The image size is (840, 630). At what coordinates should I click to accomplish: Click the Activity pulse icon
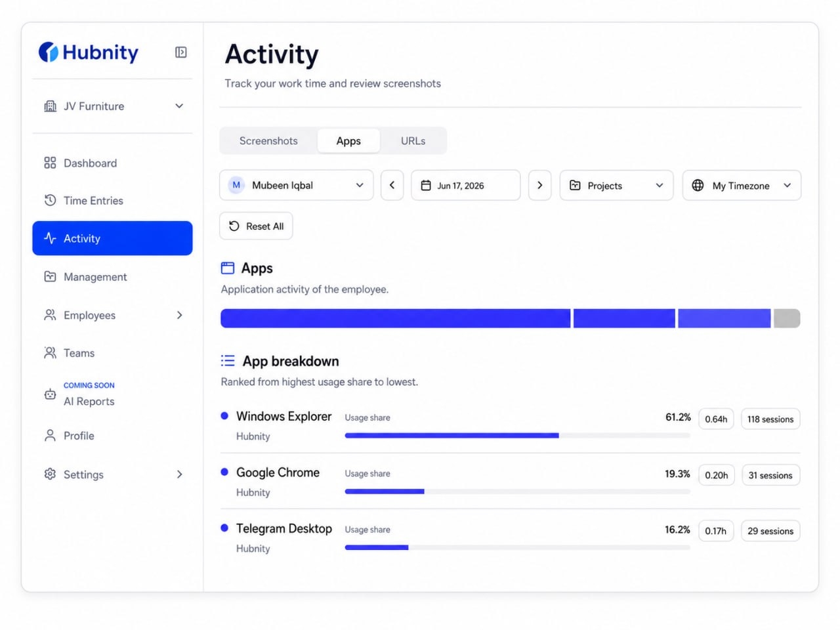click(50, 238)
